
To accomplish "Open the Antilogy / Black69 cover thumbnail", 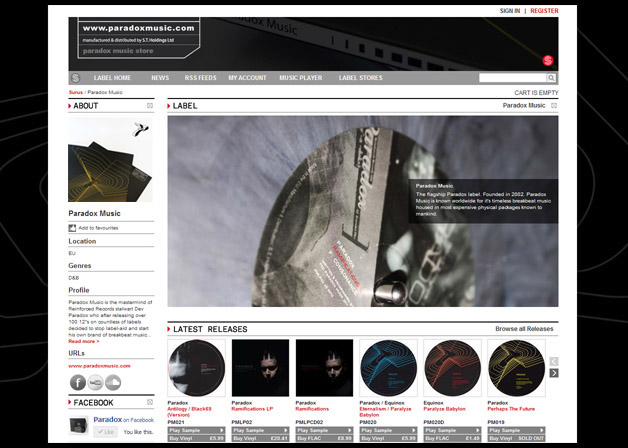I will point(196,368).
